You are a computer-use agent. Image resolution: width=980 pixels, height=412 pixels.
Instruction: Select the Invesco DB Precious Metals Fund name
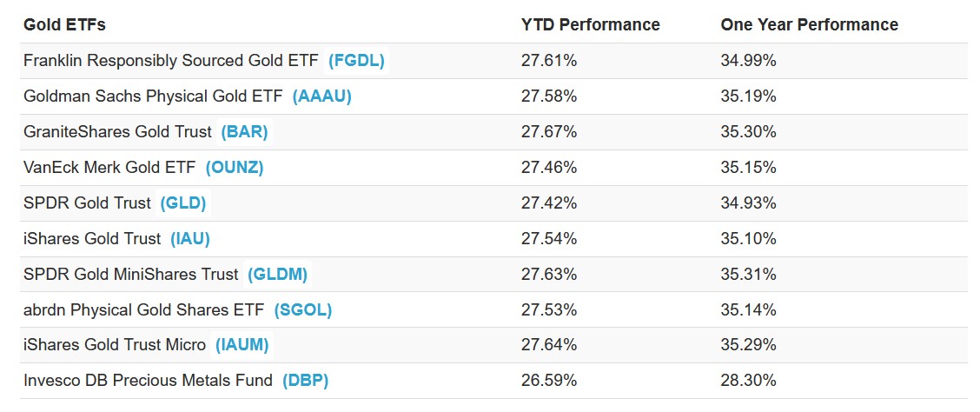[149, 381]
